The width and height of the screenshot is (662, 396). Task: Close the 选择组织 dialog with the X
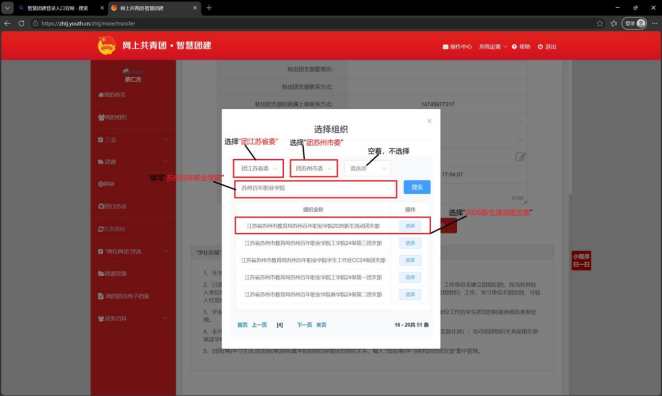tap(429, 121)
